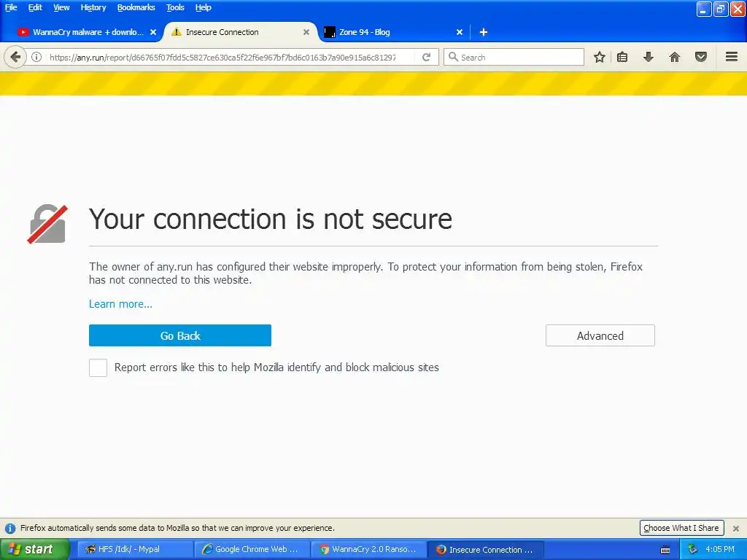This screenshot has height=560, width=747.
Task: Click Choose What I Share button
Action: tap(681, 528)
